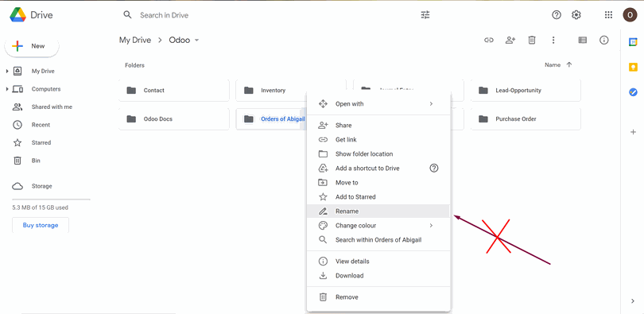Select the Lead-Opportunity folder

coord(526,91)
